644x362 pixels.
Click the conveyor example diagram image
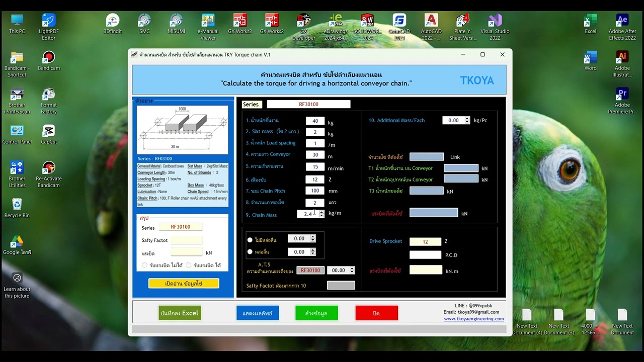pyautogui.click(x=181, y=129)
